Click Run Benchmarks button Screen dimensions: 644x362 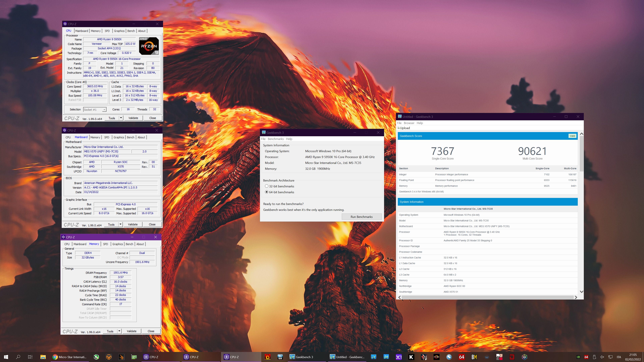tap(362, 217)
